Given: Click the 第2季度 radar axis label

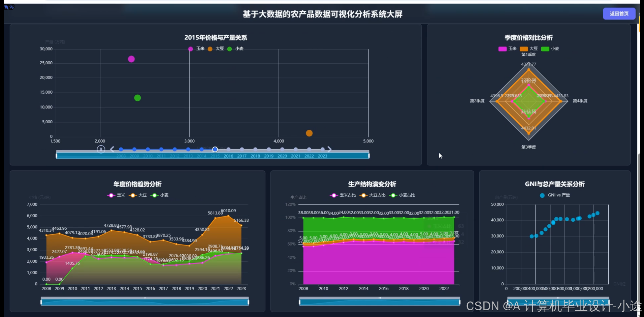Looking at the screenshot, I should coord(477,101).
